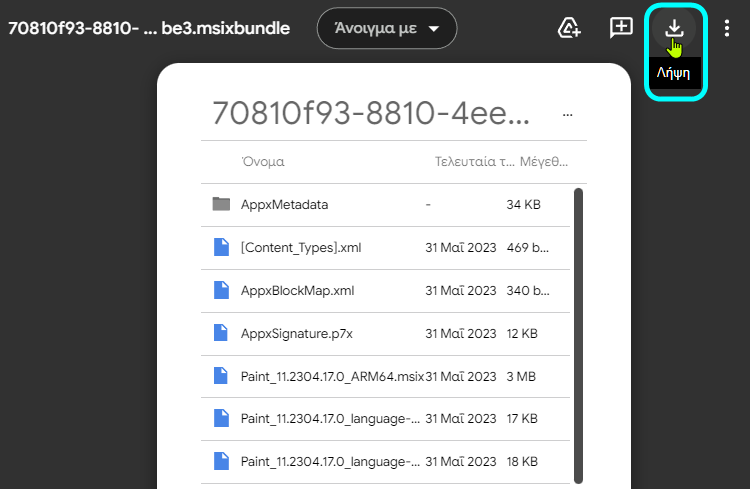The width and height of the screenshot is (750, 489).
Task: Select Paint language file name sized 18 KB
Action: point(330,462)
